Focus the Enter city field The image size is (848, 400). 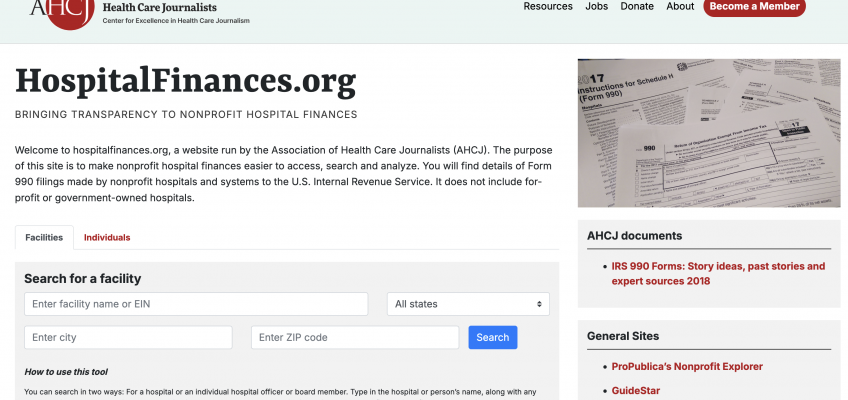128,337
